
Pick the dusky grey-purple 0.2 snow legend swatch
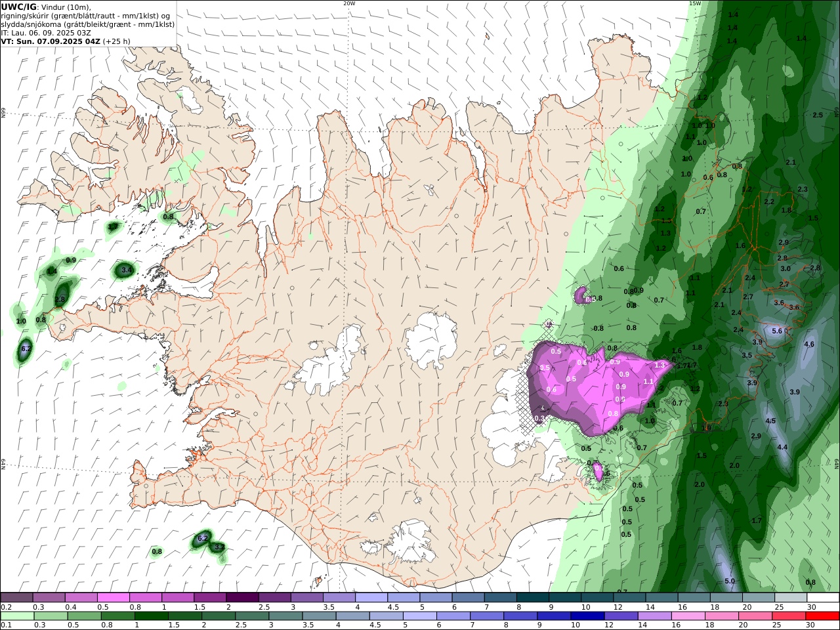[x=16, y=598]
